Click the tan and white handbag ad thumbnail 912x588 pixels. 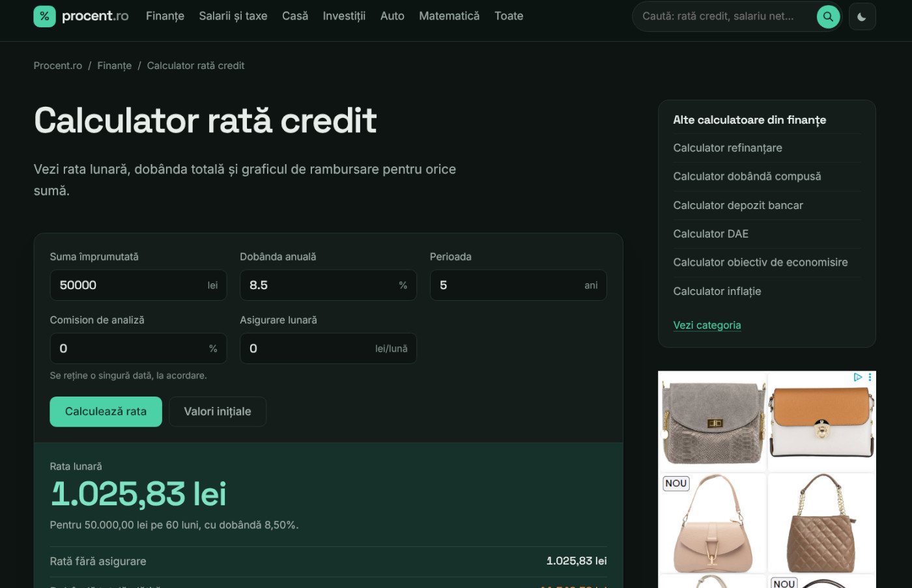[822, 422]
